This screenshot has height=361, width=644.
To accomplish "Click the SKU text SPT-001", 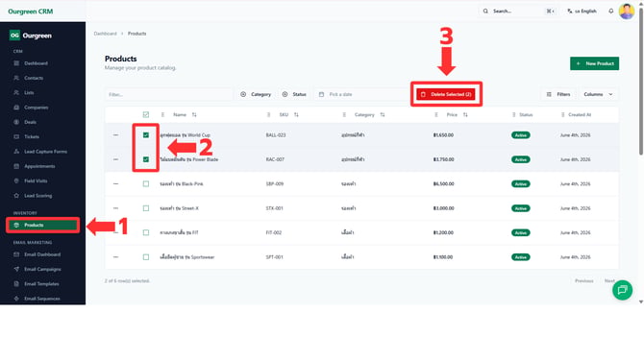I will (x=274, y=257).
